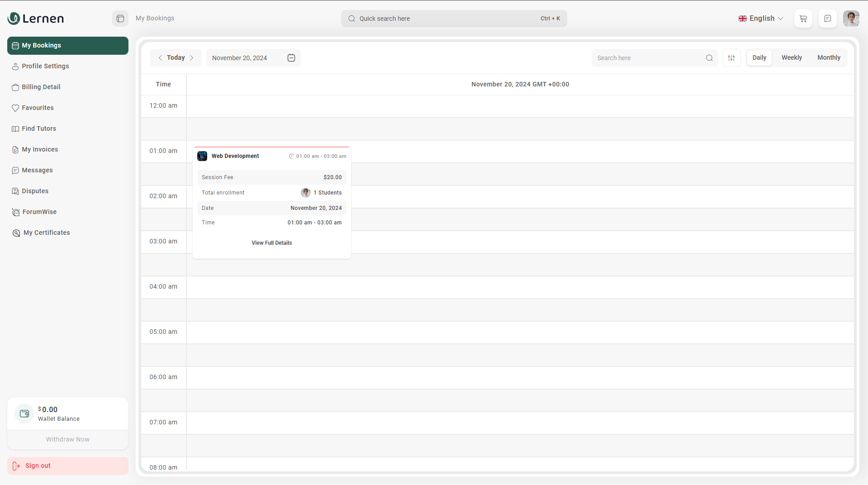This screenshot has width=868, height=485.
Task: Open the shopping cart icon
Action: (803, 18)
